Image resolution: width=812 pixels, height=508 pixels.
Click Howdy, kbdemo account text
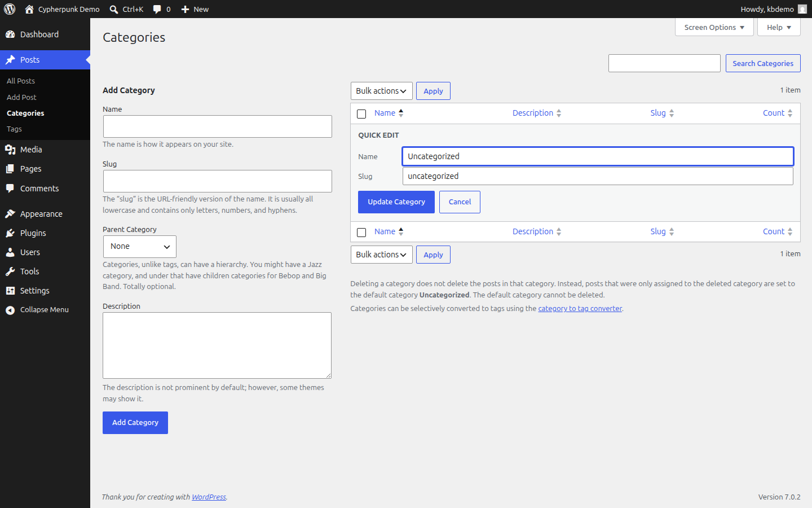tap(767, 9)
